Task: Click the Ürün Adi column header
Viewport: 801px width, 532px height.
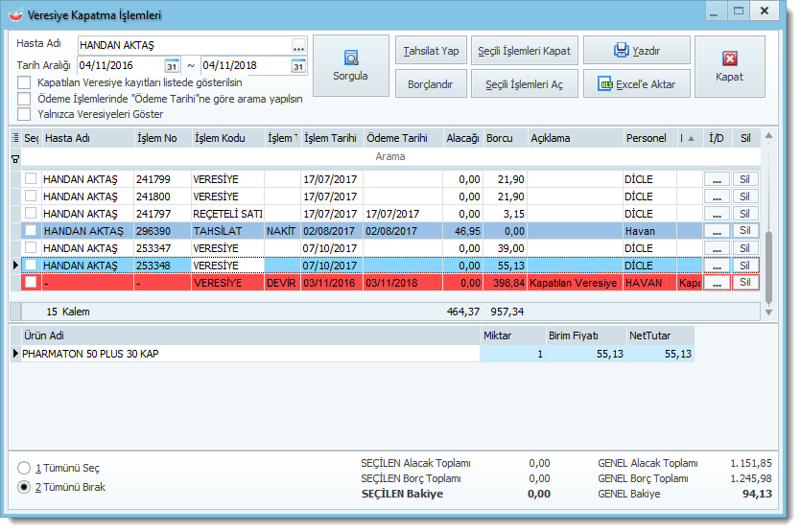Action: [250, 335]
